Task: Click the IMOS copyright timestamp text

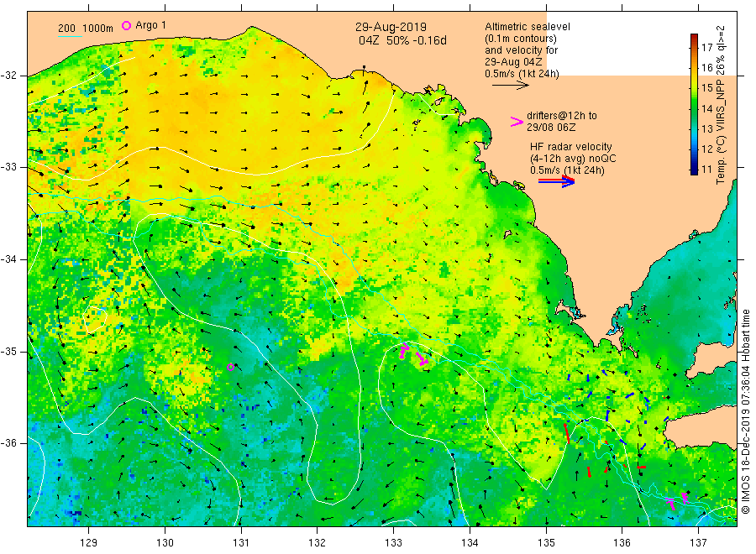Action: coord(745,412)
